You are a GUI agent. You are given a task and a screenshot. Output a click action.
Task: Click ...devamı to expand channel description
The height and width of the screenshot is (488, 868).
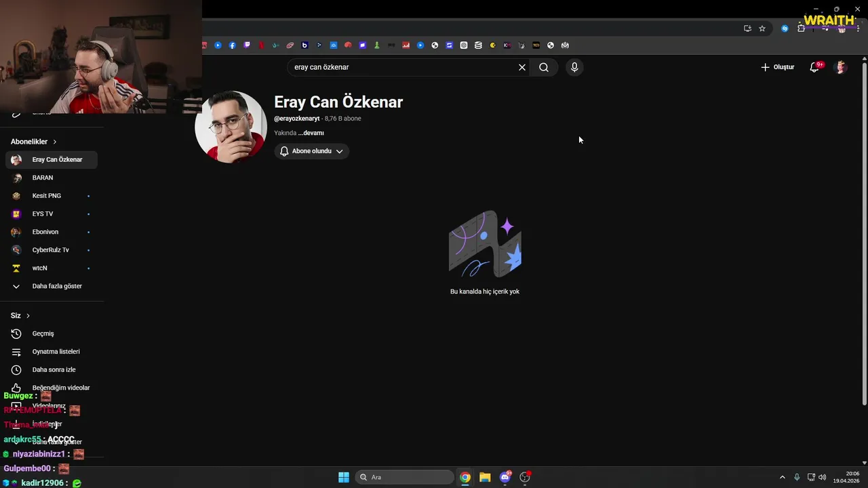click(x=311, y=133)
